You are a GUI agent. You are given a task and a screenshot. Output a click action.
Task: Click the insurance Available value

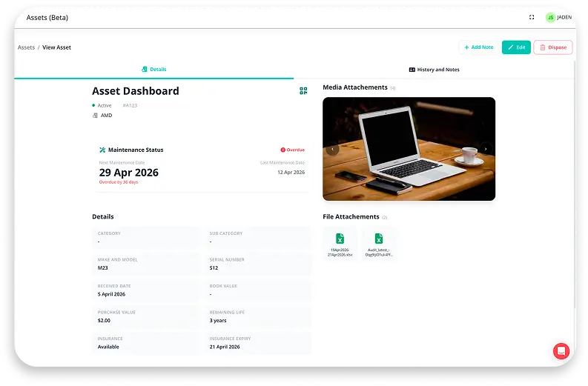point(108,347)
